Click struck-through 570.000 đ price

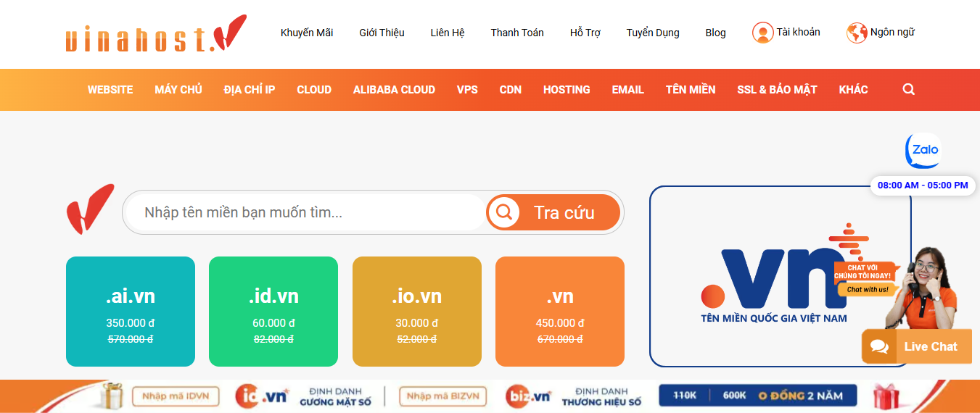tap(131, 339)
